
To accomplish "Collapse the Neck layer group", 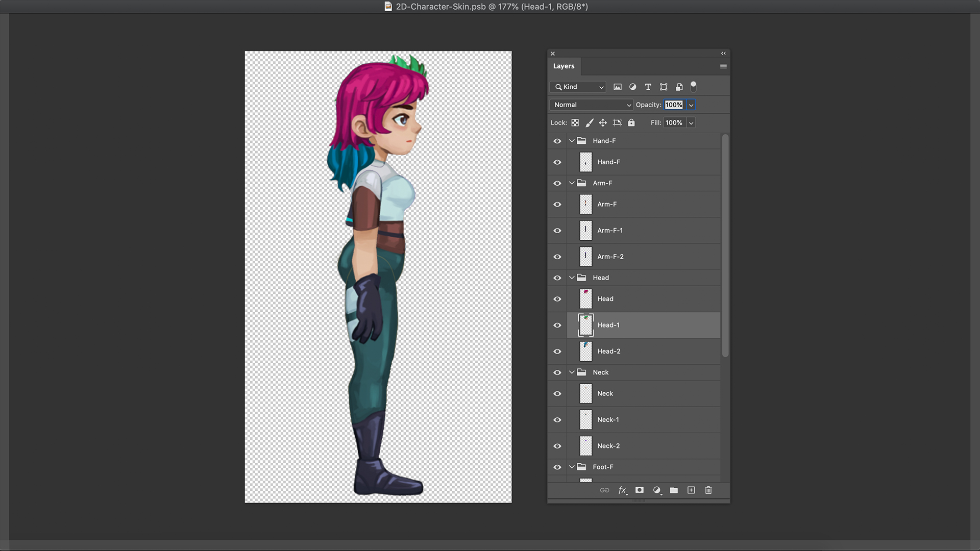I will pos(572,372).
